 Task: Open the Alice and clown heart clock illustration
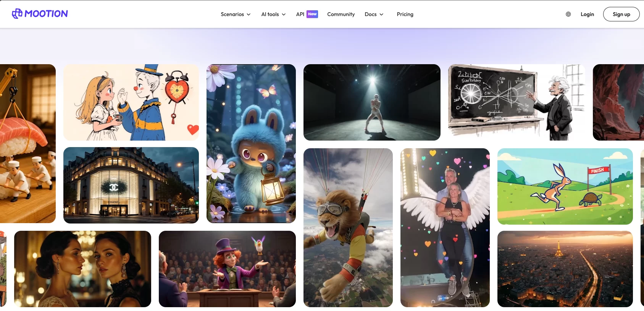(131, 102)
